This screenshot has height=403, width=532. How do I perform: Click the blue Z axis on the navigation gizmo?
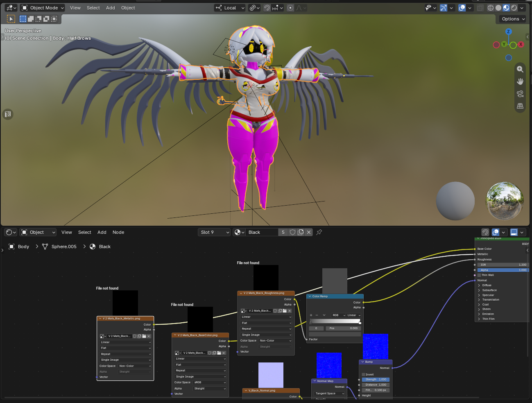pyautogui.click(x=508, y=32)
